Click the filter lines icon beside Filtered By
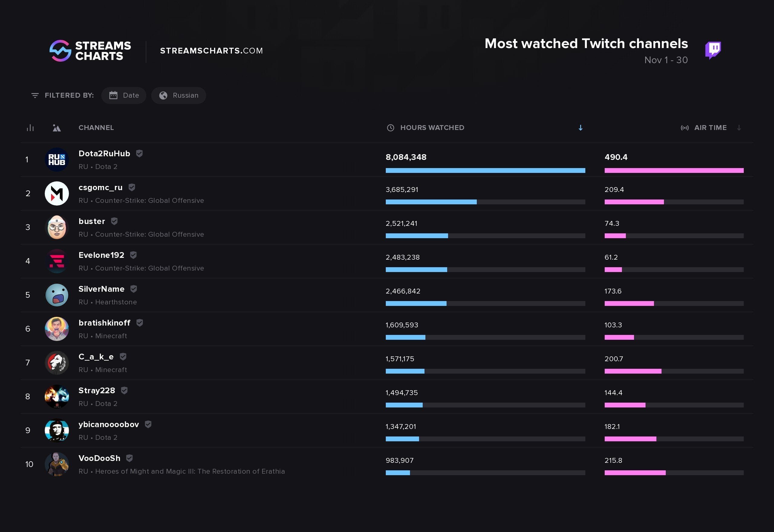This screenshot has width=774, height=532. click(x=35, y=96)
